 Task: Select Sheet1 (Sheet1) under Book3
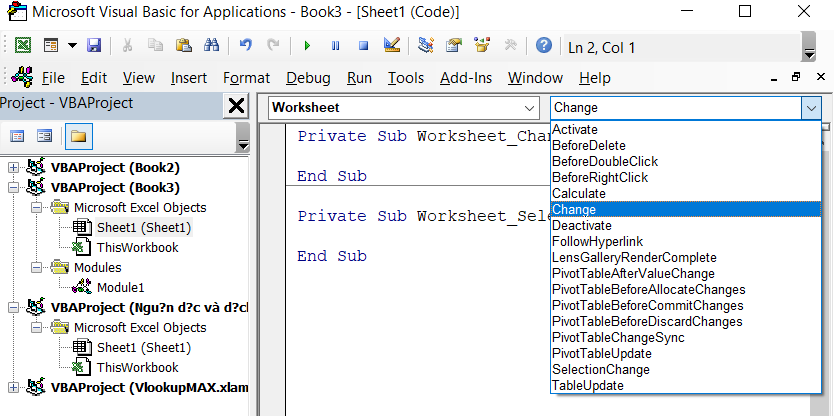[x=144, y=228]
